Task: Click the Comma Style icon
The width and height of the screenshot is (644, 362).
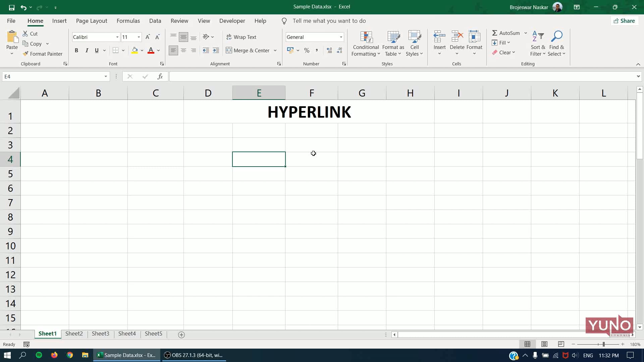Action: (317, 50)
